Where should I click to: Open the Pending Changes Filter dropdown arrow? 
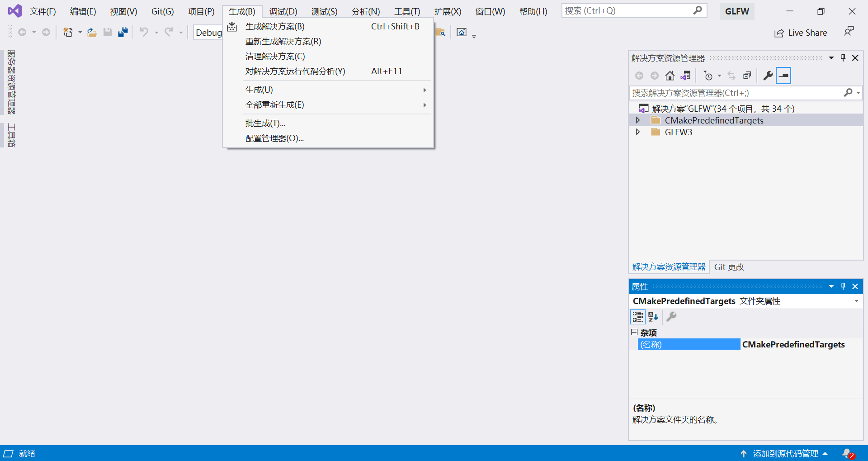(719, 76)
